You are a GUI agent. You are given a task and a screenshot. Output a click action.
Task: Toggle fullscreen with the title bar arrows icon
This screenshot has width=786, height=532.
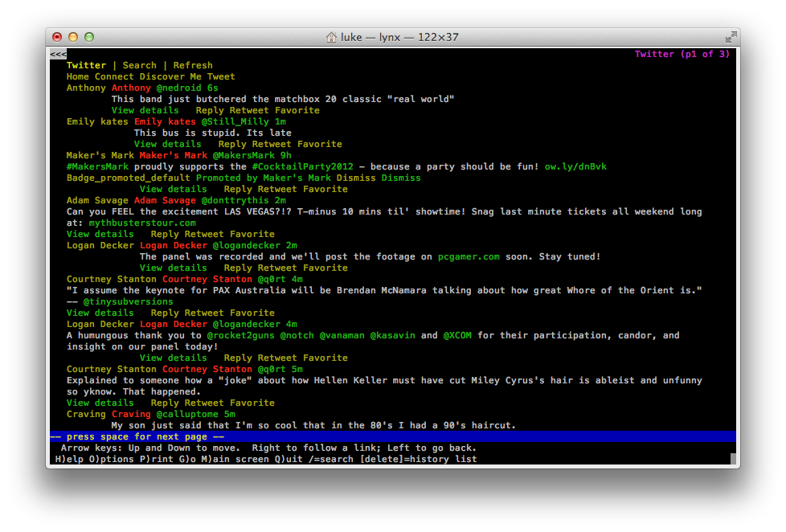pos(731,37)
